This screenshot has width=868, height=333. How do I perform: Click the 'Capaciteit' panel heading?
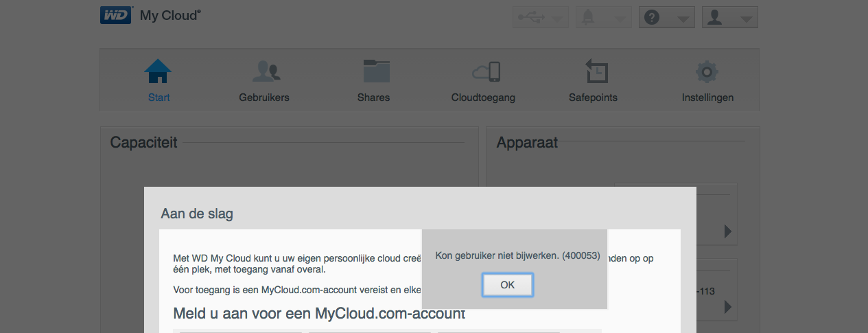(x=143, y=143)
